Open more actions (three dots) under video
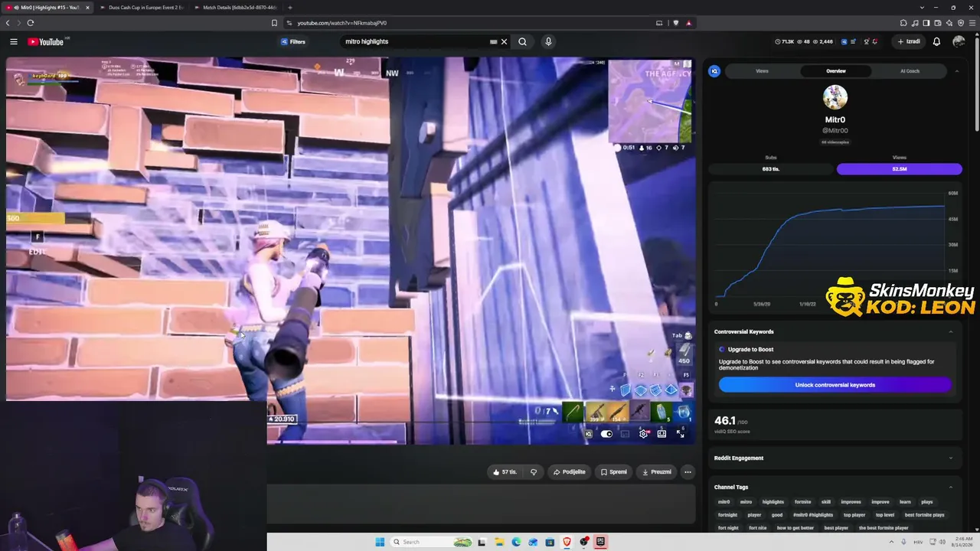 point(688,472)
